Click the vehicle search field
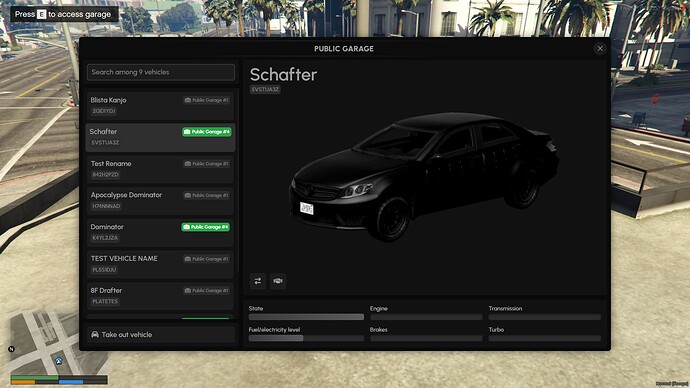690x388 pixels. (161, 72)
